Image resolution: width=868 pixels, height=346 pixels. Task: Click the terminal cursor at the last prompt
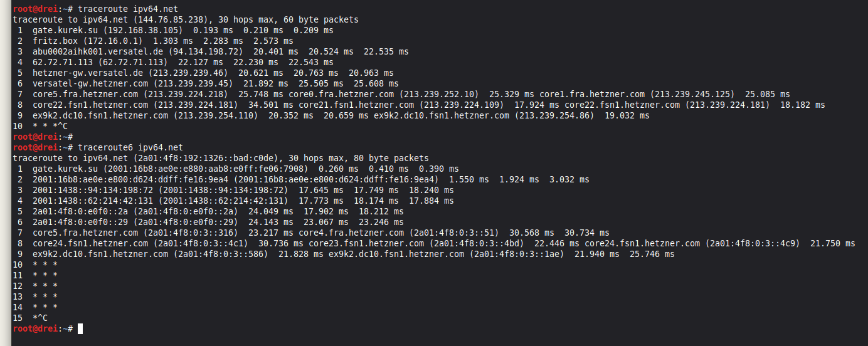coord(80,328)
